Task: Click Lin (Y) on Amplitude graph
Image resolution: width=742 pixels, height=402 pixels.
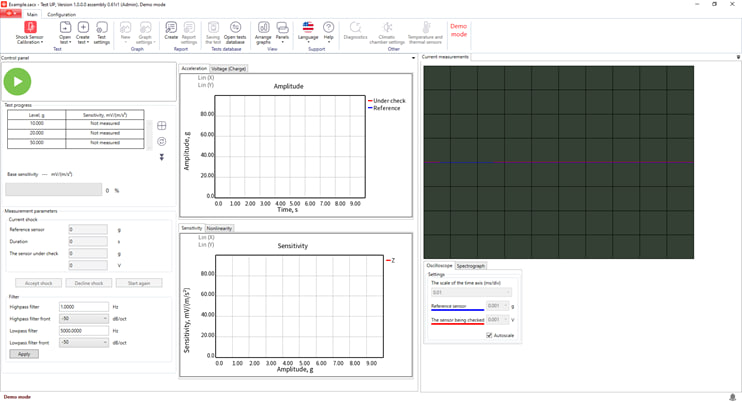Action: tap(206, 85)
